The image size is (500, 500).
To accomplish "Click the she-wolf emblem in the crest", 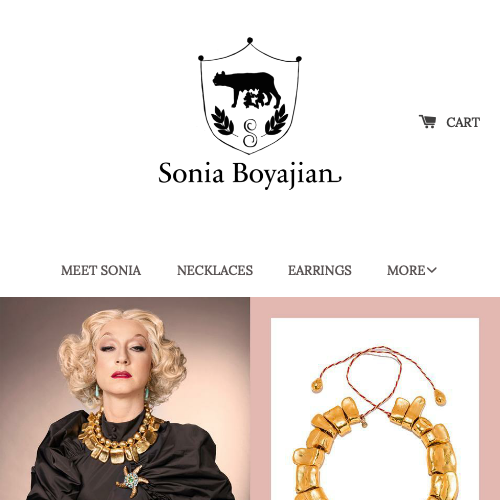I will (247, 90).
